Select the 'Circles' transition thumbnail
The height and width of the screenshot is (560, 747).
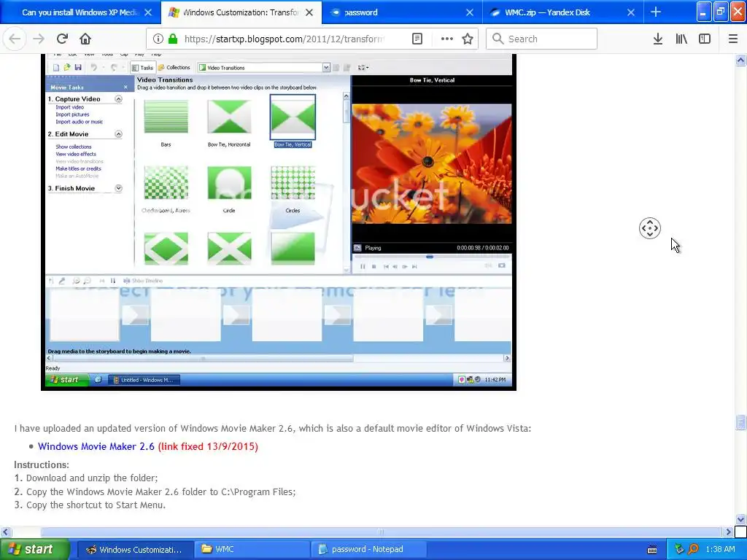(293, 183)
